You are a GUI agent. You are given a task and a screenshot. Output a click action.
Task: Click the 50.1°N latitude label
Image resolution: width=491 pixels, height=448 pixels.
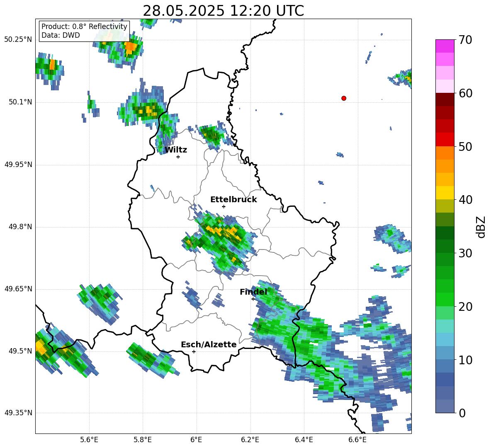point(20,102)
